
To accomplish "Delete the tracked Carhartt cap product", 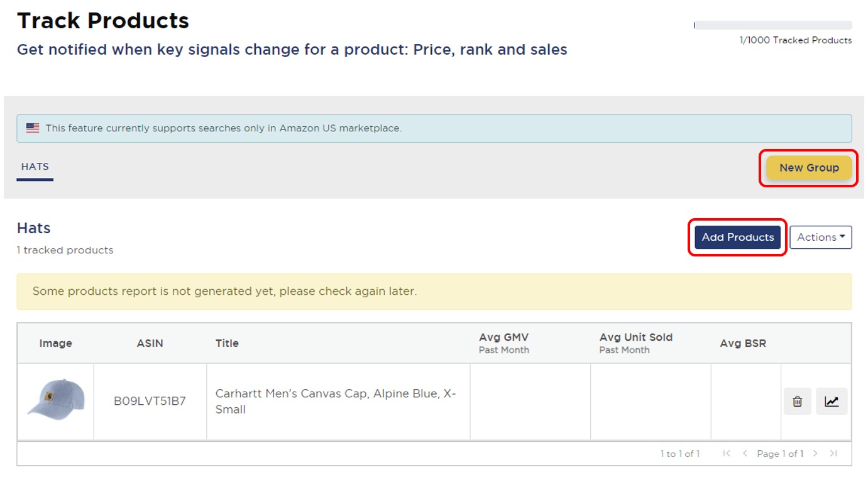I will tap(797, 400).
